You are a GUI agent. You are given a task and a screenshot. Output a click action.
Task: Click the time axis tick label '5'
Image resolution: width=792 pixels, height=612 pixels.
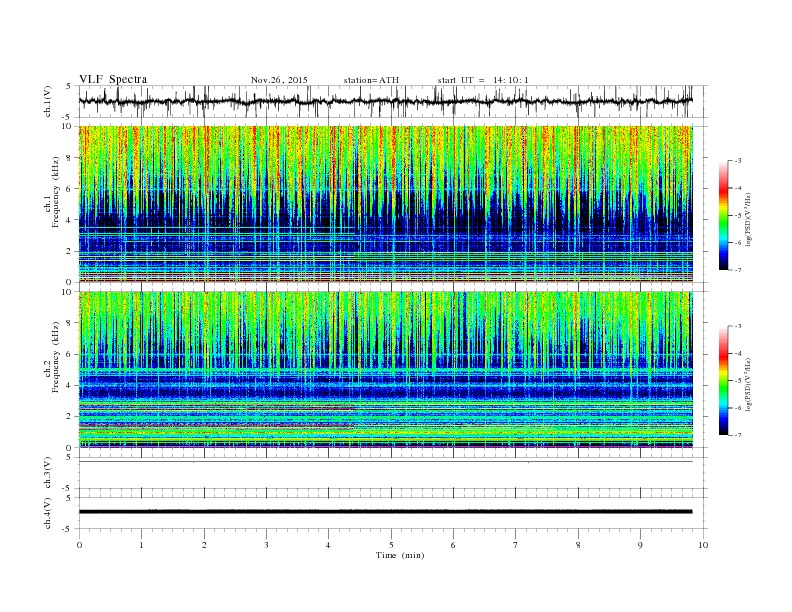click(391, 545)
